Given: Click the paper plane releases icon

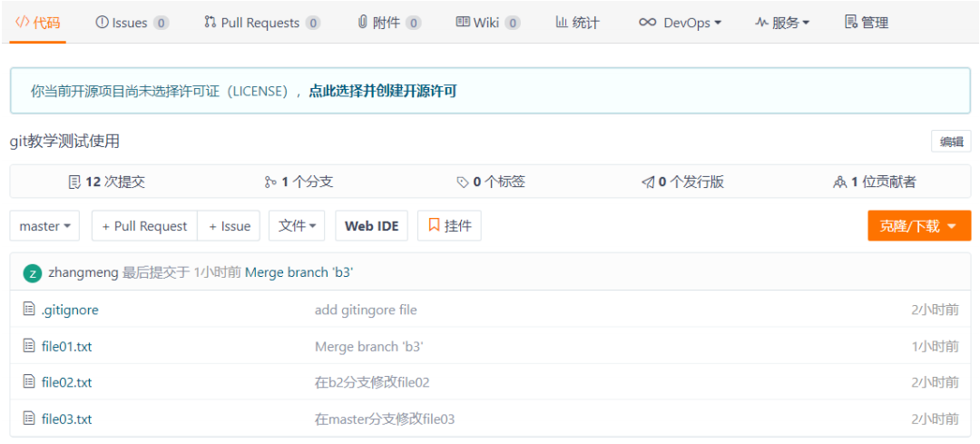Looking at the screenshot, I should 648,183.
